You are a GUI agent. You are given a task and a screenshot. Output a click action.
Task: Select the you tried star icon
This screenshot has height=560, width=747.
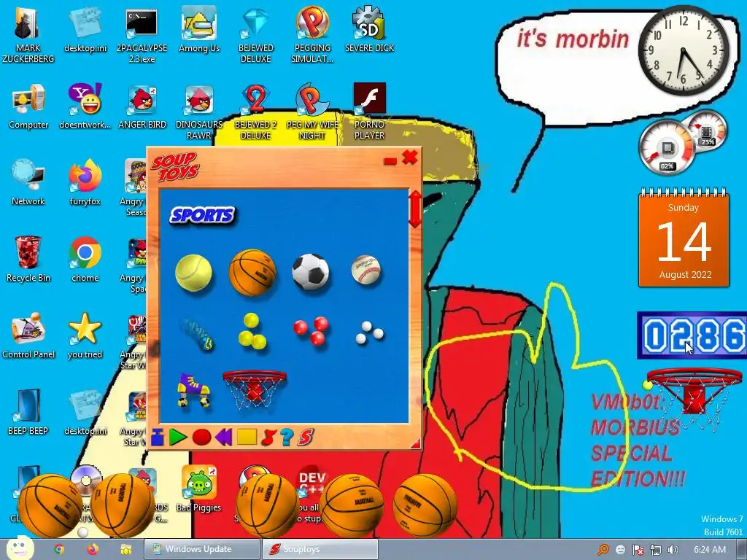[85, 336]
